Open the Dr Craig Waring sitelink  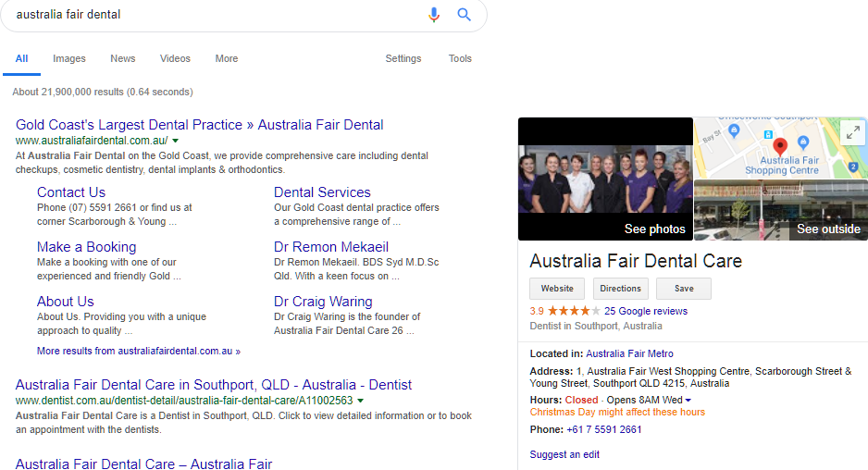tap(323, 302)
